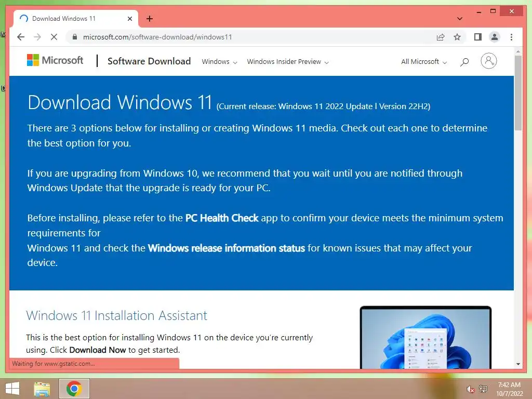Screen dimensions: 532x399
Task: Stop page loading with the X button
Action: tap(54, 37)
